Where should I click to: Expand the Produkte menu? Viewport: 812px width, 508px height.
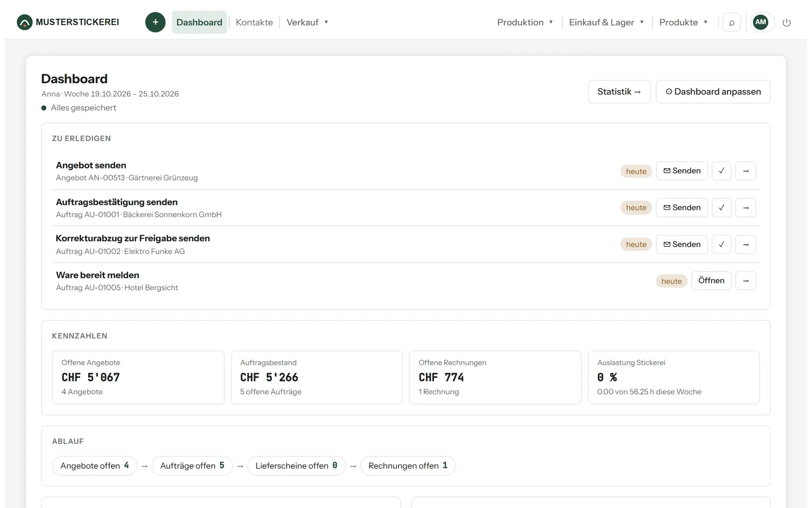tap(683, 22)
